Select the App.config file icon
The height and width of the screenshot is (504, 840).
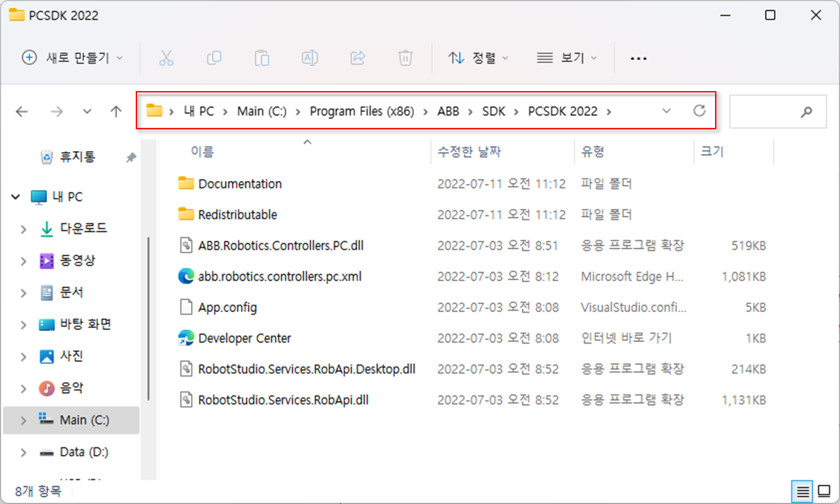pyautogui.click(x=186, y=307)
